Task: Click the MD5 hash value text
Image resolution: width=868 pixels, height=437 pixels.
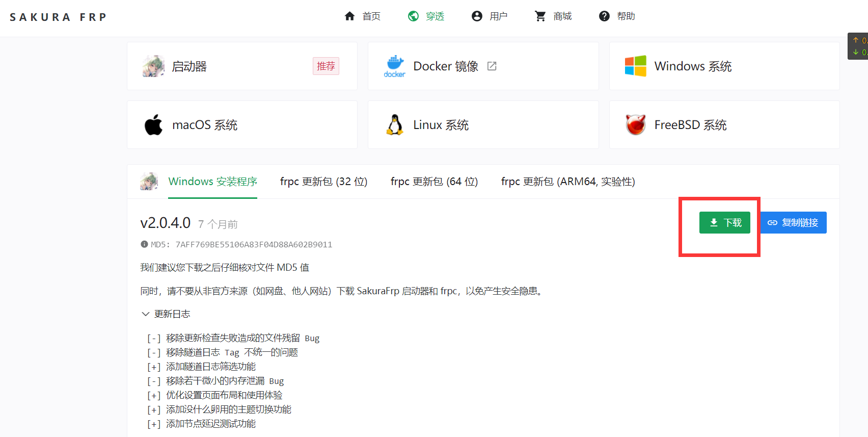Action: [x=254, y=244]
